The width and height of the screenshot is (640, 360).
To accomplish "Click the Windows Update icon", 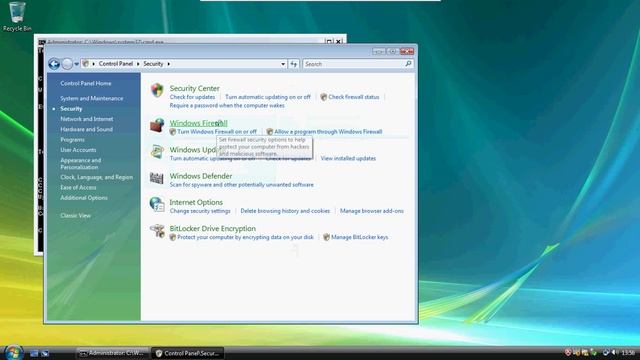I will [x=157, y=151].
